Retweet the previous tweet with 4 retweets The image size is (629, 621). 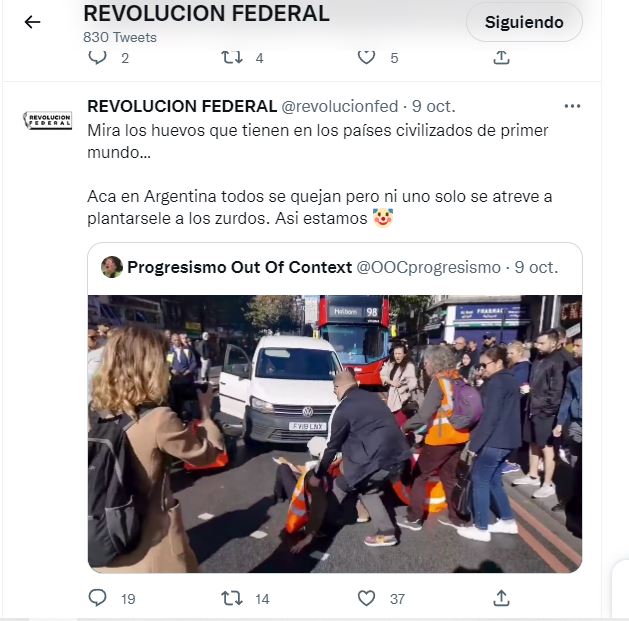232,57
